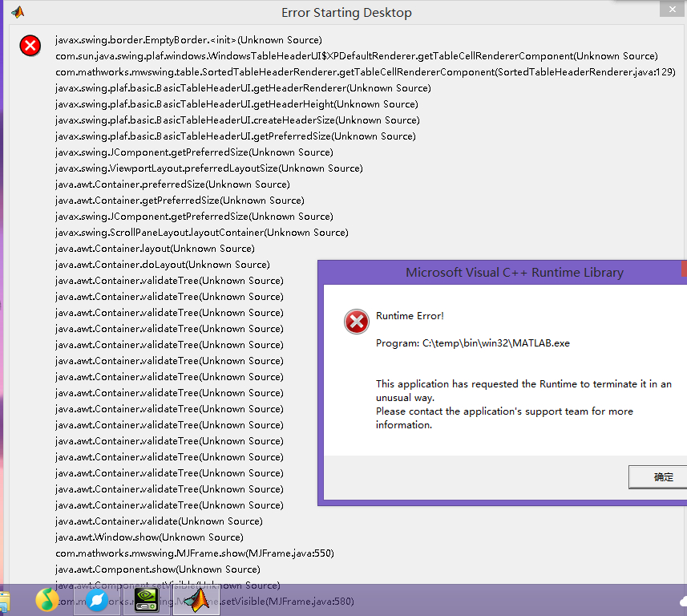The width and height of the screenshot is (687, 616).
Task: Click the BasicTableHeaderUI.getPreferredSize line
Action: (x=236, y=136)
